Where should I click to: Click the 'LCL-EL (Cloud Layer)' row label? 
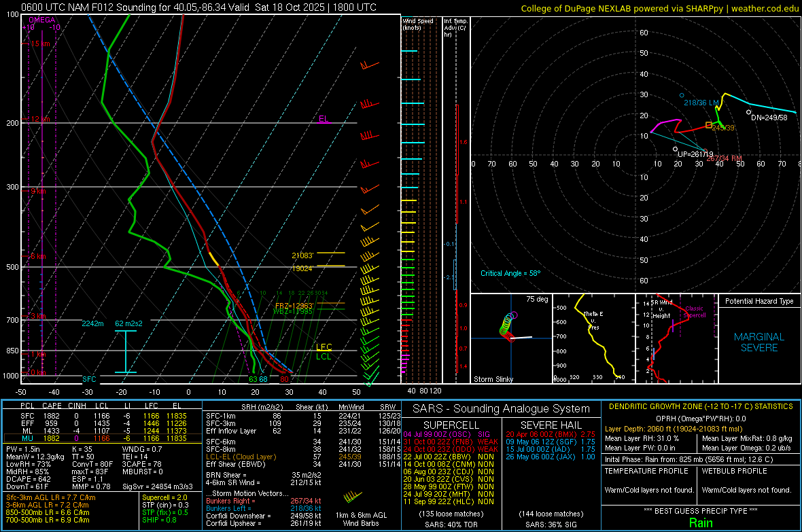tap(241, 457)
